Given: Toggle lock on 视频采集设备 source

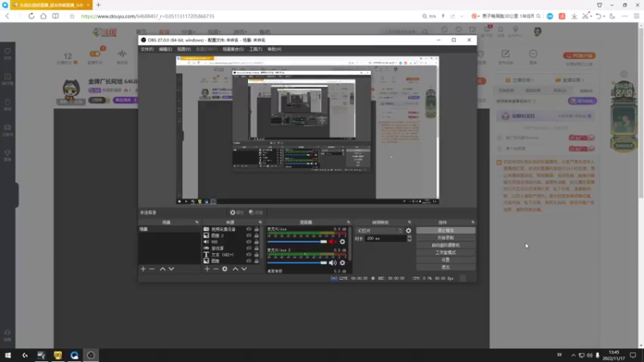Looking at the screenshot, I should [256, 229].
